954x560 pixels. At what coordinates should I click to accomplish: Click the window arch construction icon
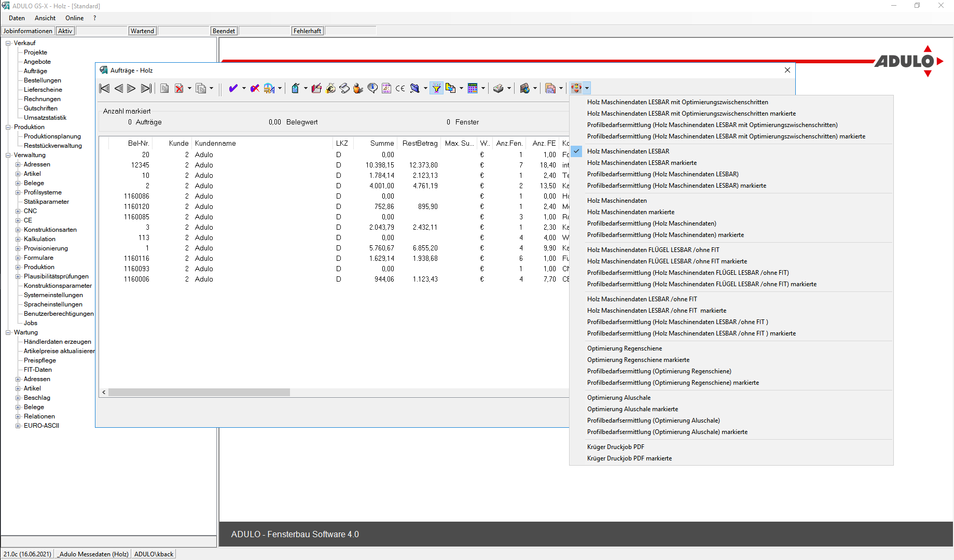269,89
